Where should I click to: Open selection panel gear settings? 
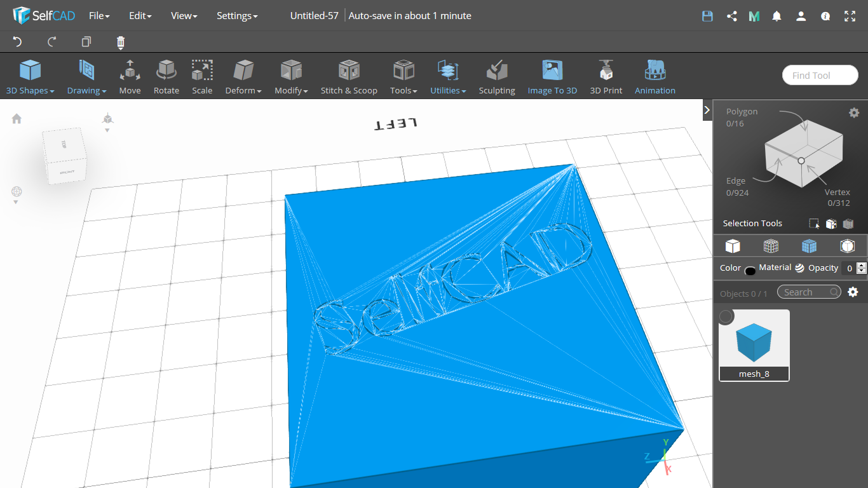click(854, 112)
